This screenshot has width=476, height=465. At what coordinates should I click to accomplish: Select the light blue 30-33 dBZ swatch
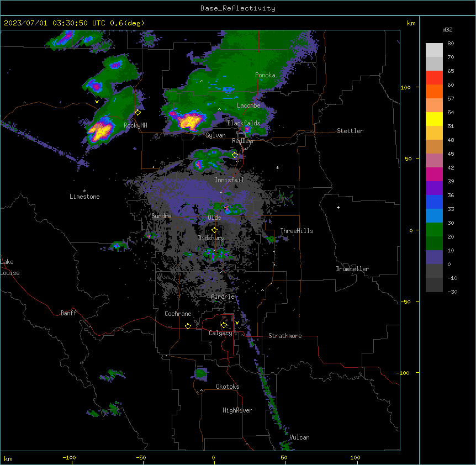[x=434, y=216]
